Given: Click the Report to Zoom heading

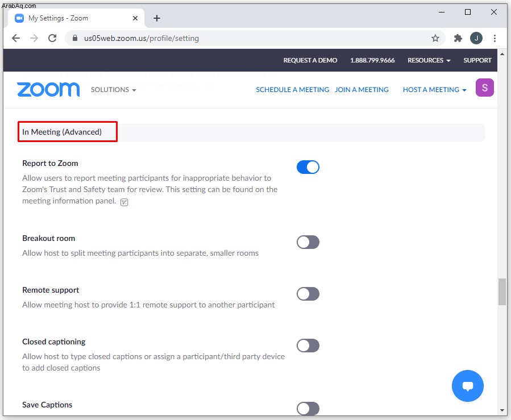Looking at the screenshot, I should 50,163.
